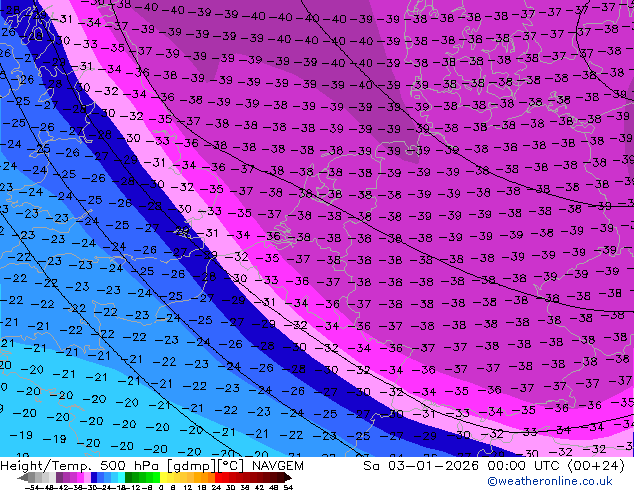Click the grey left arrow legend end
Image resolution: width=634 pixels, height=490 pixels.
[23, 478]
